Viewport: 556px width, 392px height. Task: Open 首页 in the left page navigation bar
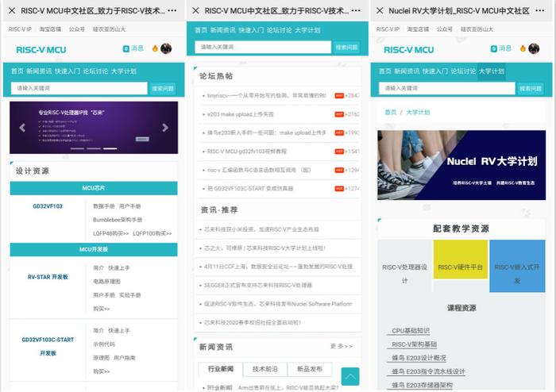pos(17,71)
